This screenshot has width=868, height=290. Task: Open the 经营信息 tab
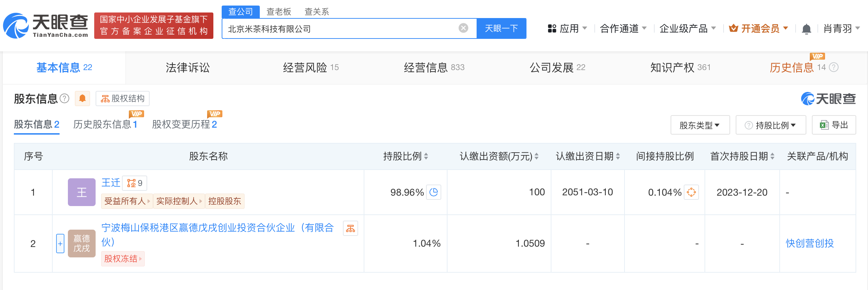(x=434, y=68)
